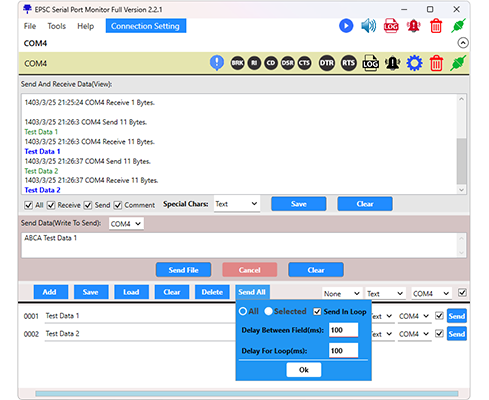Image resolution: width=489 pixels, height=400 pixels.
Task: Toggle the Comment filter checkbox
Action: tap(118, 205)
